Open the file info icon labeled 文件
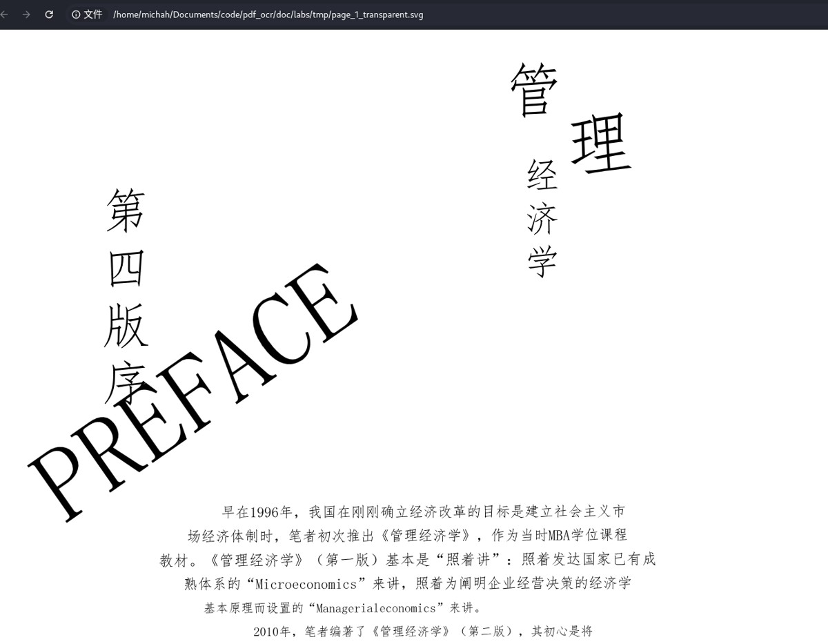 coord(87,14)
